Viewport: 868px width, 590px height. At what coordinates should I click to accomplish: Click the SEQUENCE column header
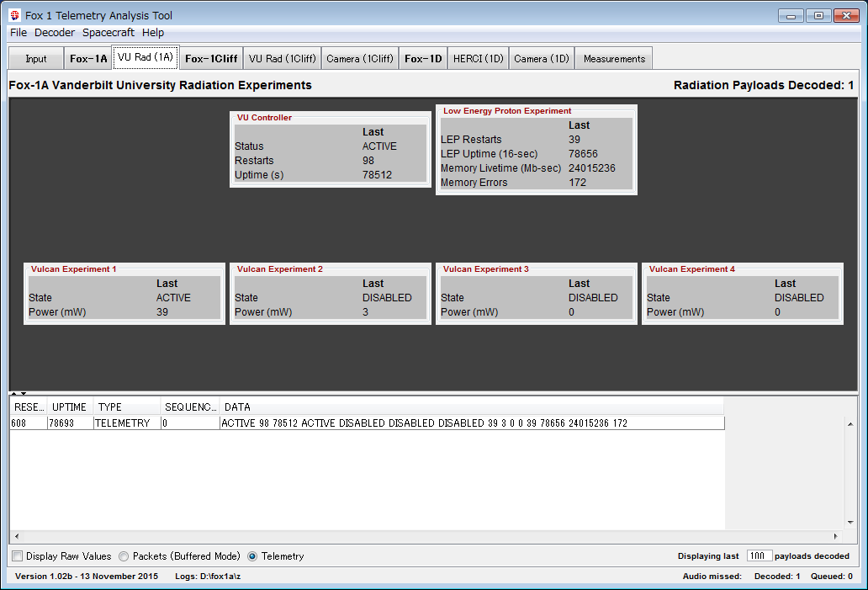(x=190, y=407)
